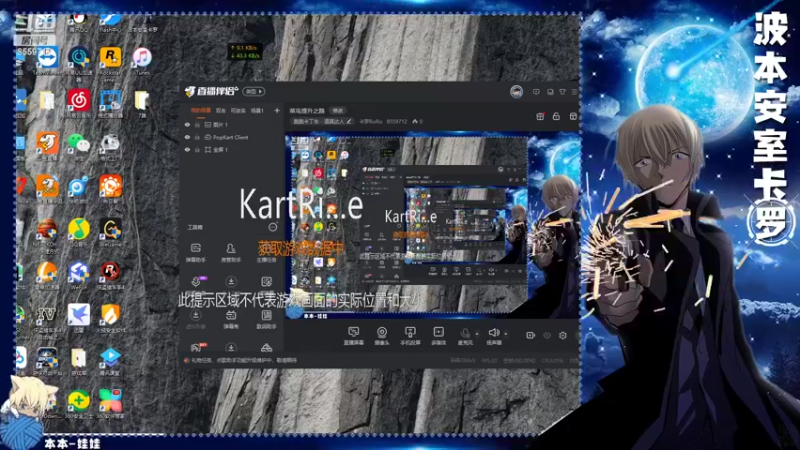Open the store icon above preview
Image resolution: width=800 pixels, height=450 pixels.
(x=573, y=117)
